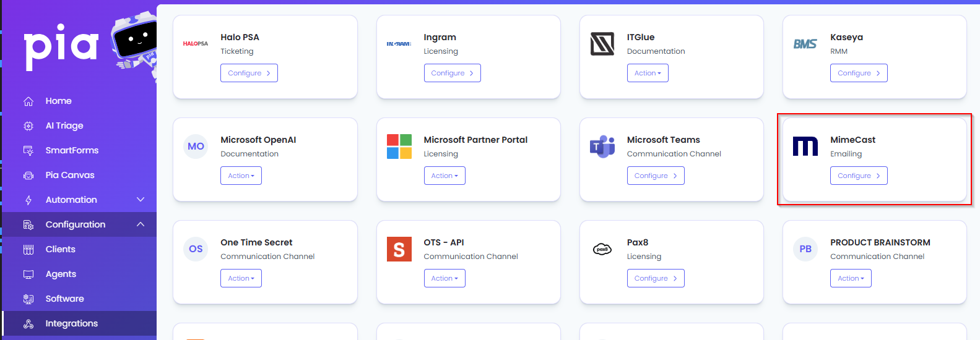Select Clients under Configuration
Viewport: 980px width, 340px height.
(x=60, y=249)
